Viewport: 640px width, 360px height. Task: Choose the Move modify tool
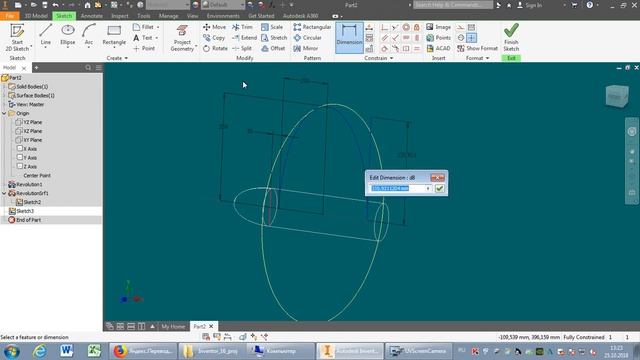(x=214, y=27)
